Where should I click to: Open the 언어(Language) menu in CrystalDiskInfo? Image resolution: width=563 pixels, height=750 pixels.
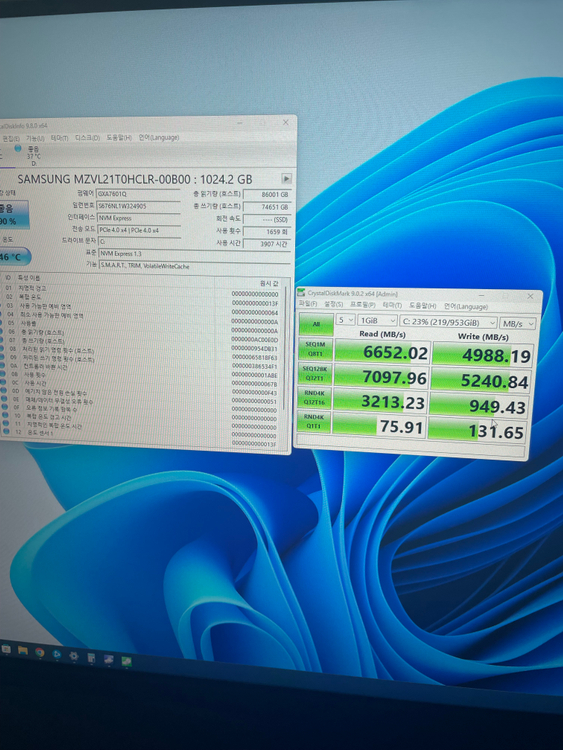(x=159, y=137)
